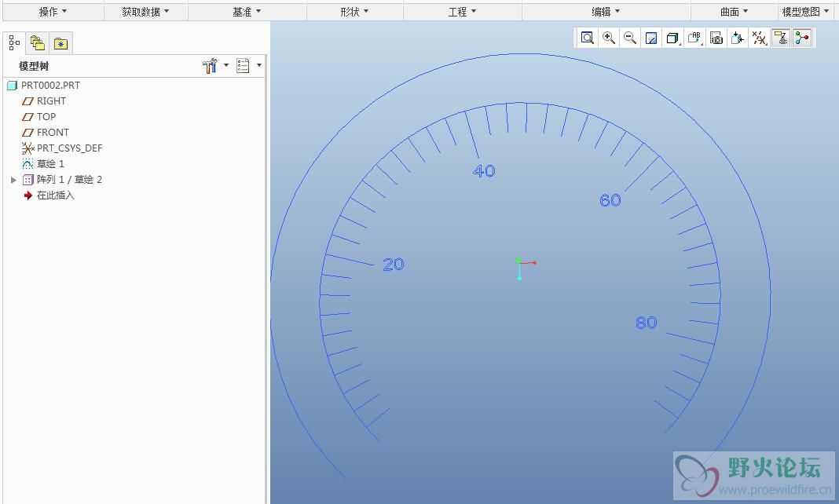This screenshot has height=504, width=839.
Task: Click the 在此插入 insert marker
Action: (x=56, y=195)
